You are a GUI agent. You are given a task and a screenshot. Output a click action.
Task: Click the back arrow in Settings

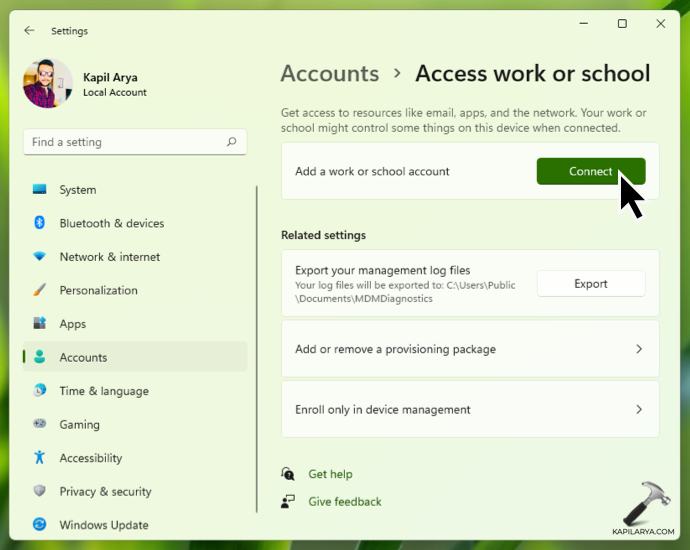pos(29,30)
